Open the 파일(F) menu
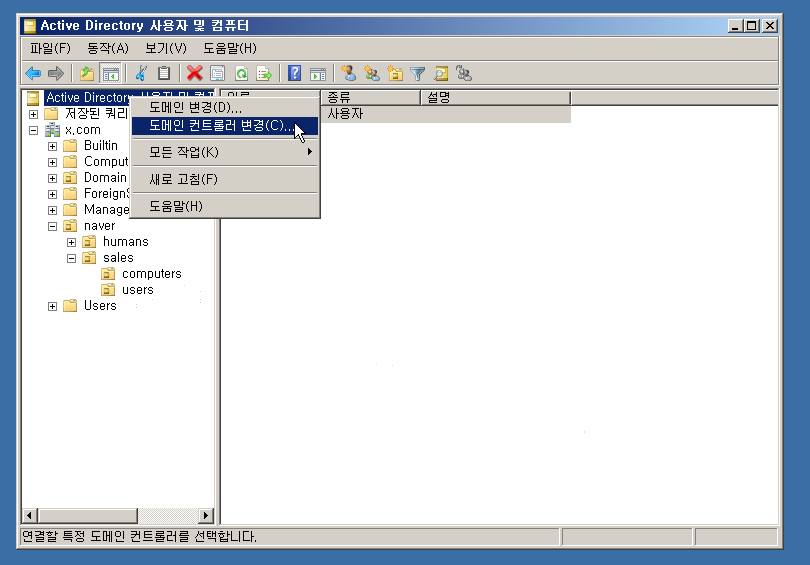The width and height of the screenshot is (810, 565). pos(50,49)
